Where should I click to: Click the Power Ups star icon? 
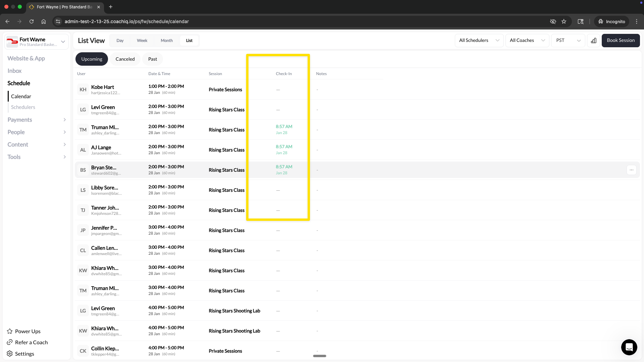point(10,331)
